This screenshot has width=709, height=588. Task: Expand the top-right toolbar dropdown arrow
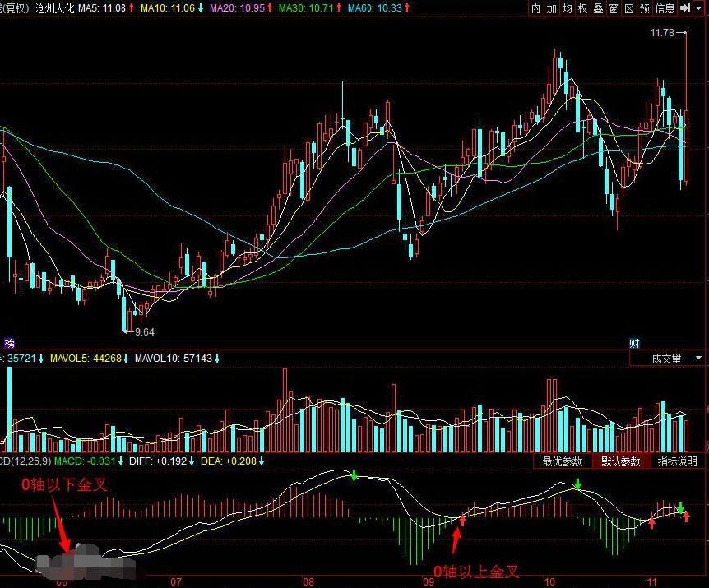tap(699, 8)
